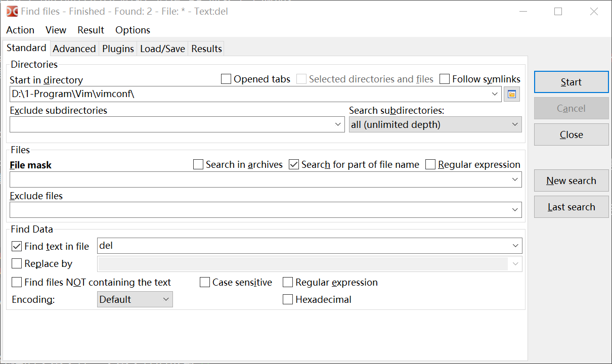Toggle the Case sensitive checkbox
The image size is (612, 364).
click(205, 283)
